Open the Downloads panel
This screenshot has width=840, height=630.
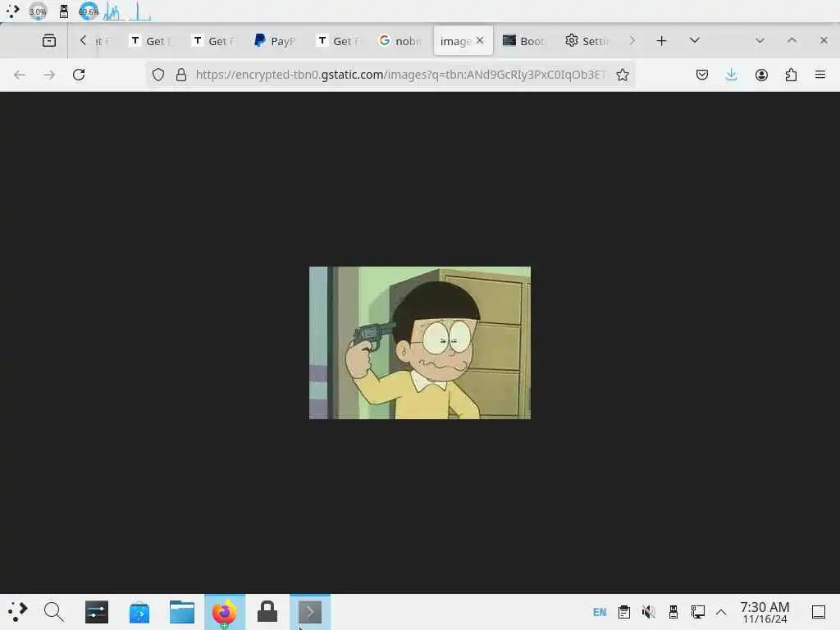tap(731, 75)
